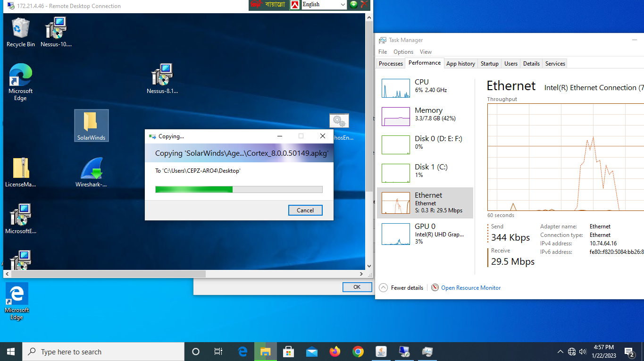Open the File menu in Task Manager
This screenshot has width=644, height=361.
click(x=383, y=52)
